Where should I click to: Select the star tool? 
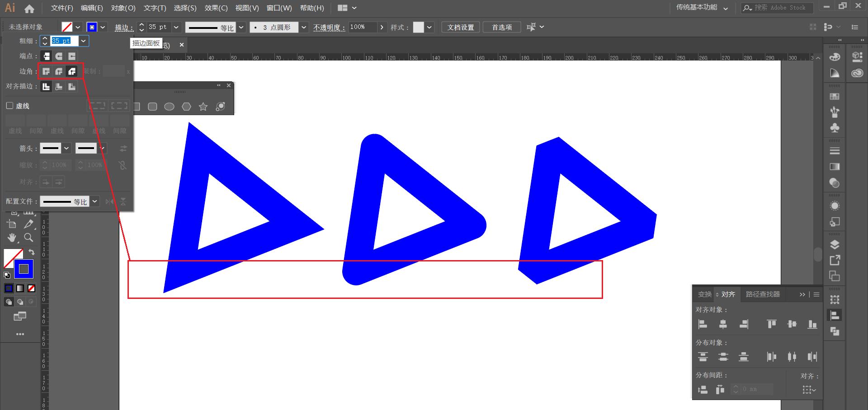coord(203,107)
